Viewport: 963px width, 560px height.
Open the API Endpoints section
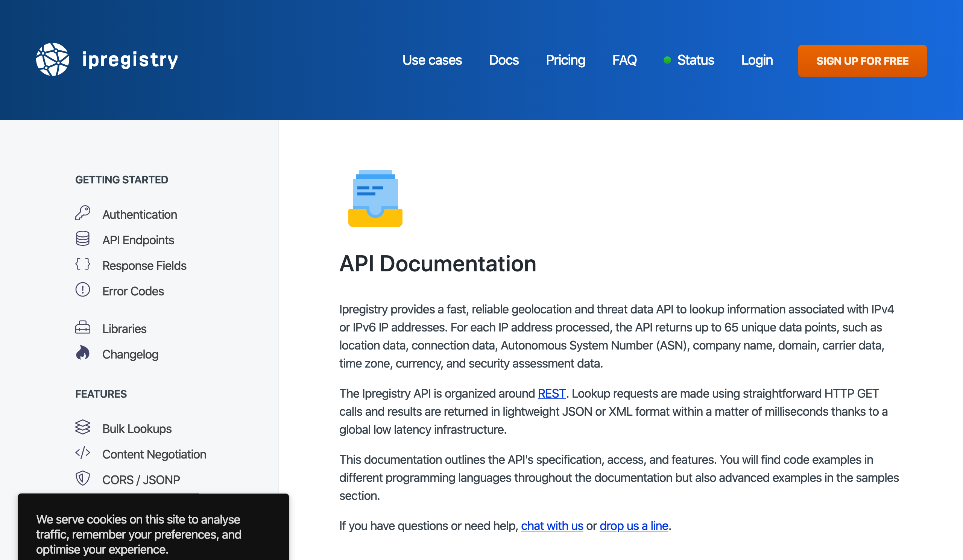pos(138,240)
